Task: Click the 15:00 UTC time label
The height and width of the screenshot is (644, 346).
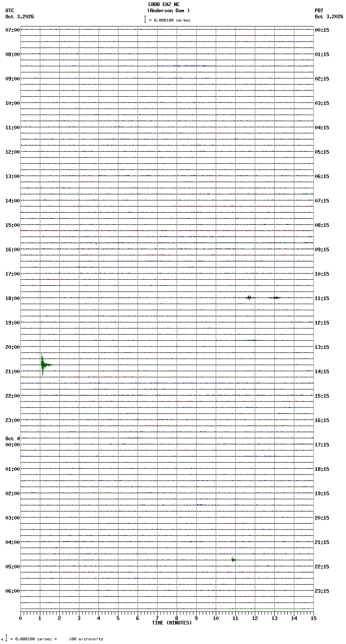Action: tap(13, 225)
